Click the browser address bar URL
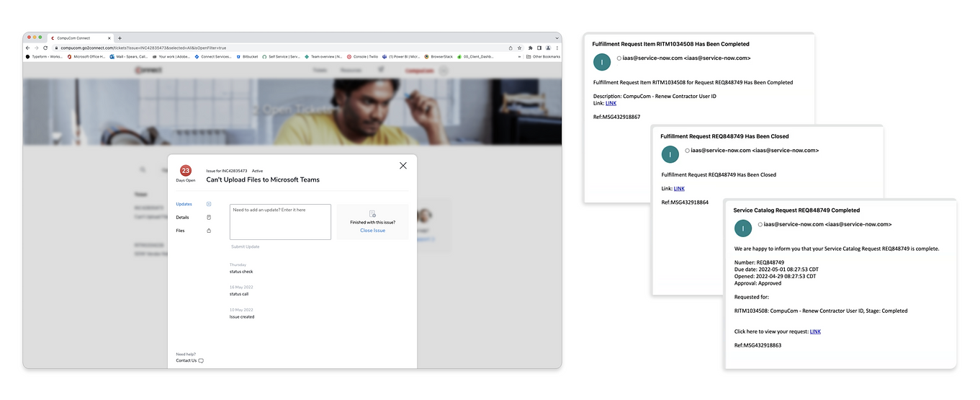The height and width of the screenshot is (400, 980). tap(143, 48)
